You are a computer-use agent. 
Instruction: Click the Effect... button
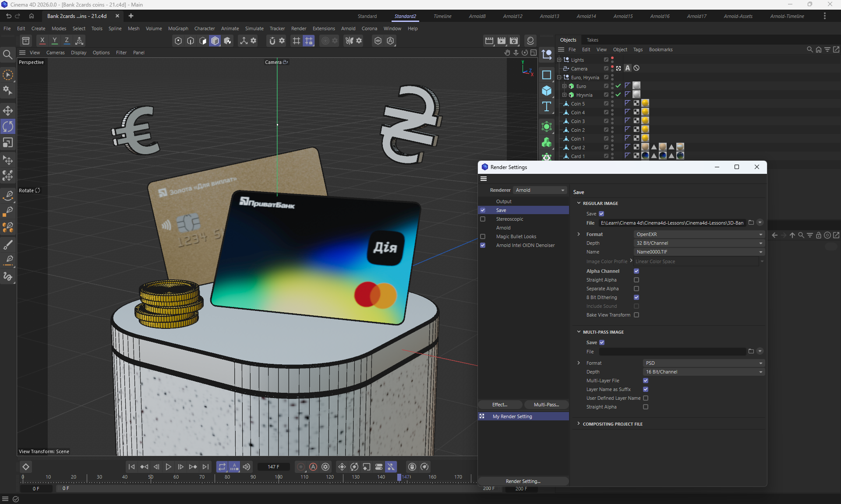500,405
